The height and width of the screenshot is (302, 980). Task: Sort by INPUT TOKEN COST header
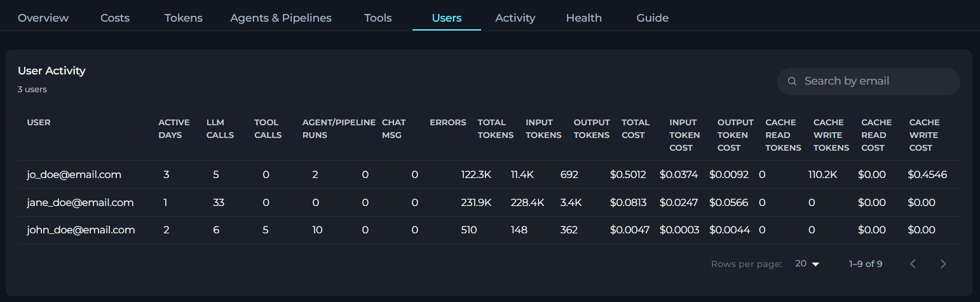[x=684, y=135]
